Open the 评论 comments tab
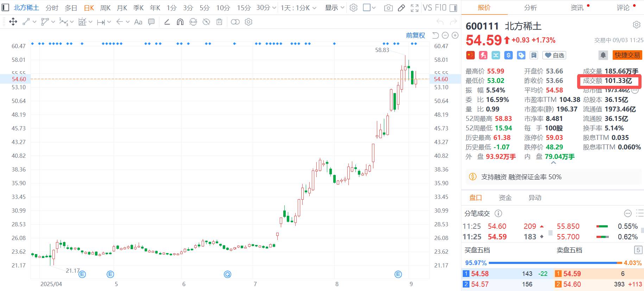 coord(623,7)
